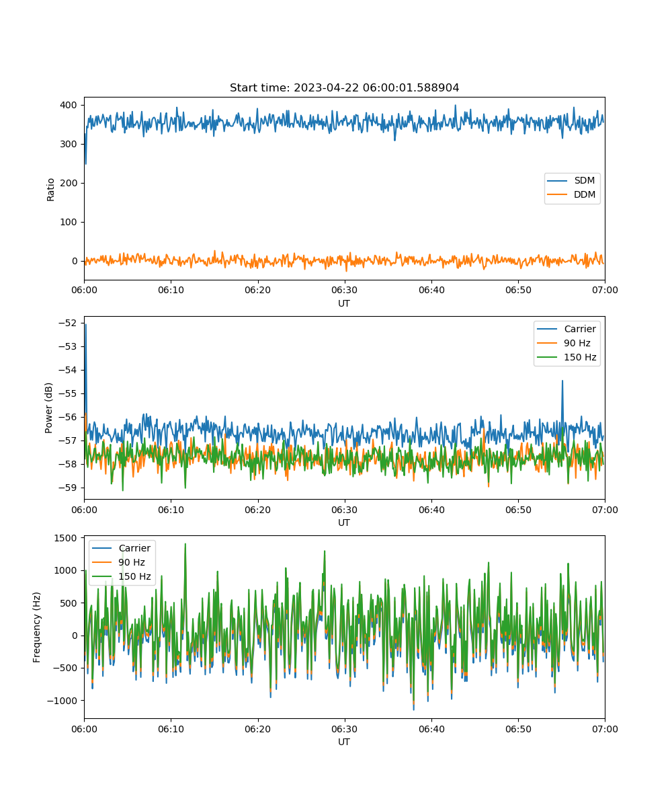Click the 06:10 tick under the Ratio plot
Image resolution: width=672 pixels, height=807 pixels.
coord(171,290)
